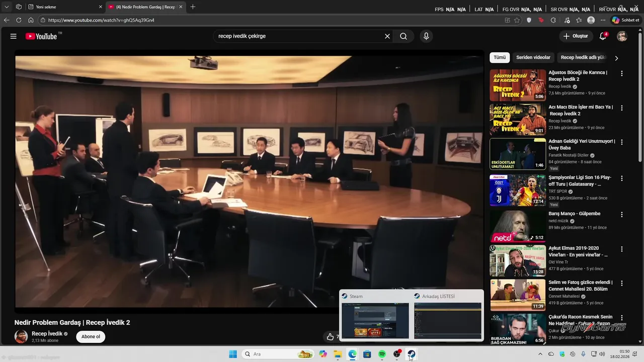Click the taskbar Ara search box
The width and height of the screenshot is (644, 362).
point(277,354)
